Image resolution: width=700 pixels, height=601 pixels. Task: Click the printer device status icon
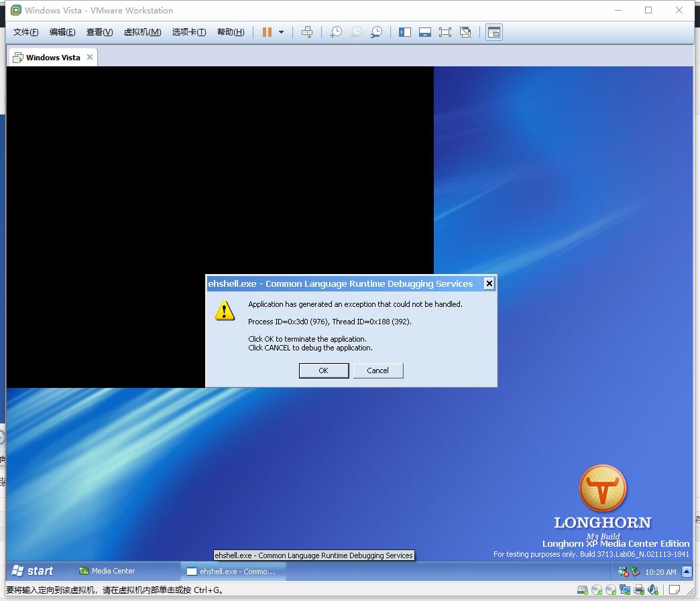tap(639, 590)
